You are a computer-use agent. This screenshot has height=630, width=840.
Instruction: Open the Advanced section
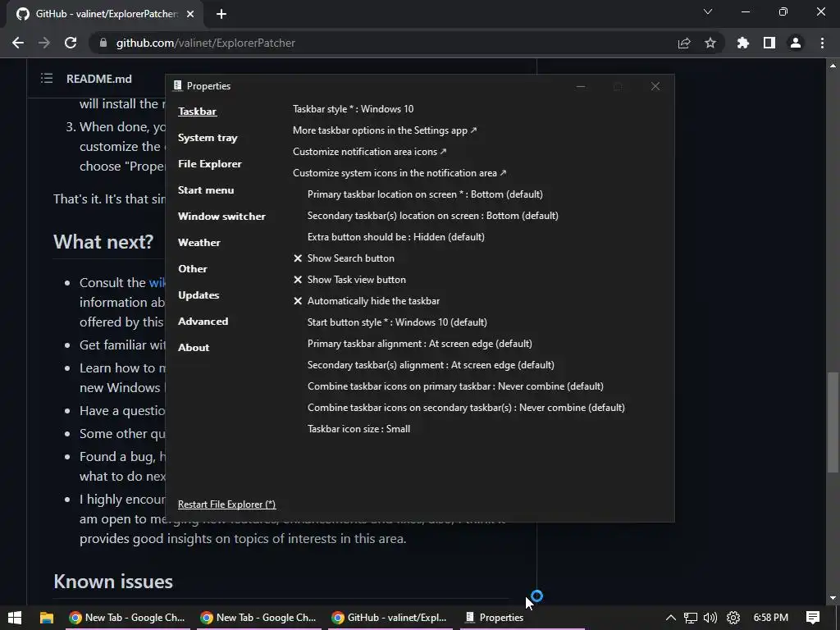pos(203,322)
